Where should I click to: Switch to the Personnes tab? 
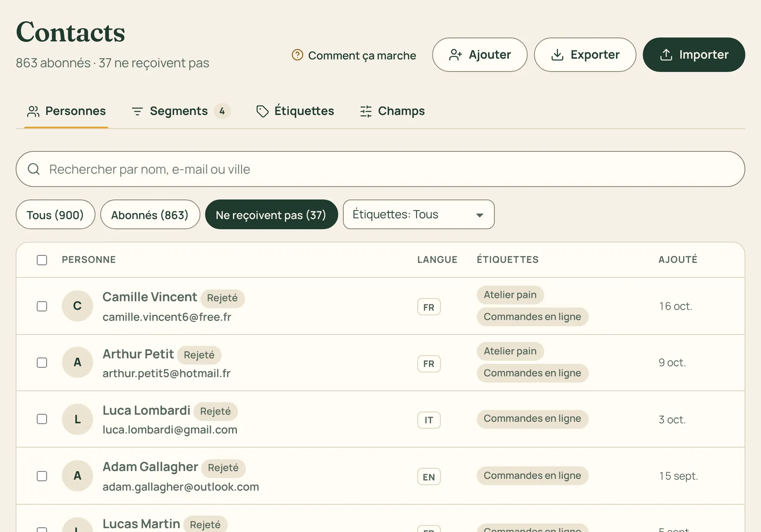tap(66, 111)
